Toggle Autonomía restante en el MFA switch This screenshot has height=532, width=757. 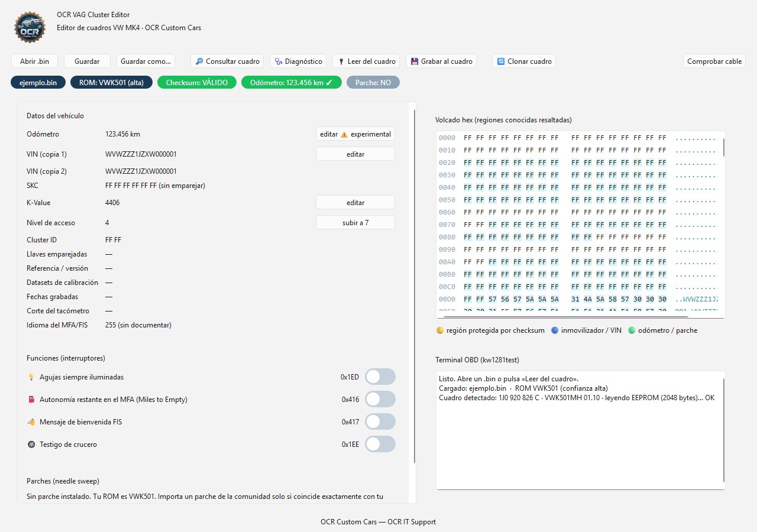tap(380, 399)
